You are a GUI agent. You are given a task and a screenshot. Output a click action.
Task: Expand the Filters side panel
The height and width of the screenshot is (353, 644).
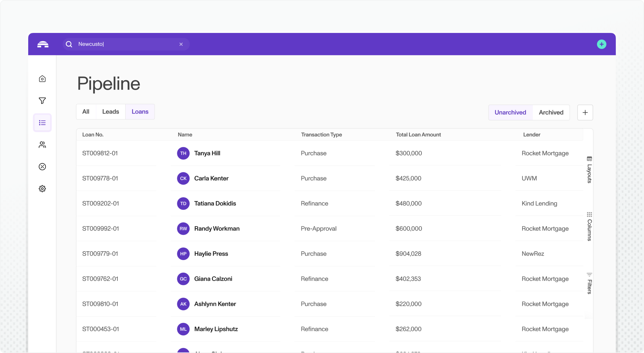click(589, 283)
